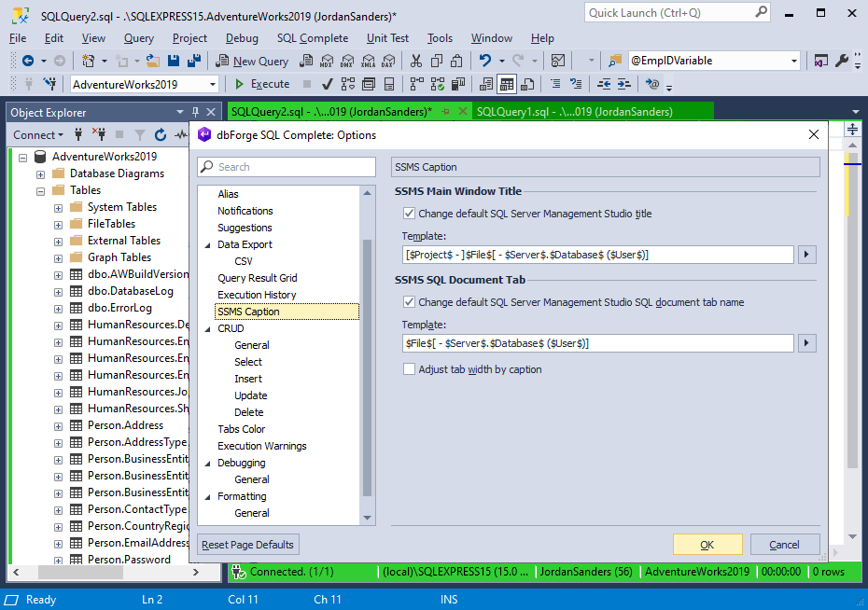The image size is (868, 610).
Task: Expand the dbo.ErrorLog table node
Action: pos(58,309)
